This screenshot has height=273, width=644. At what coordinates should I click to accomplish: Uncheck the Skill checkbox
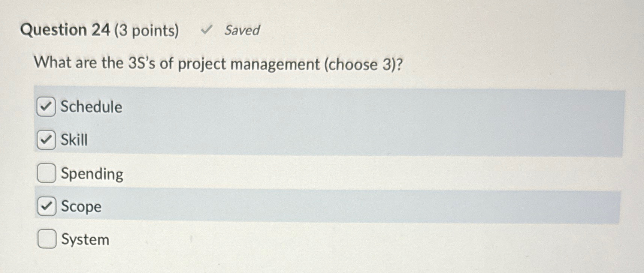[x=46, y=140]
